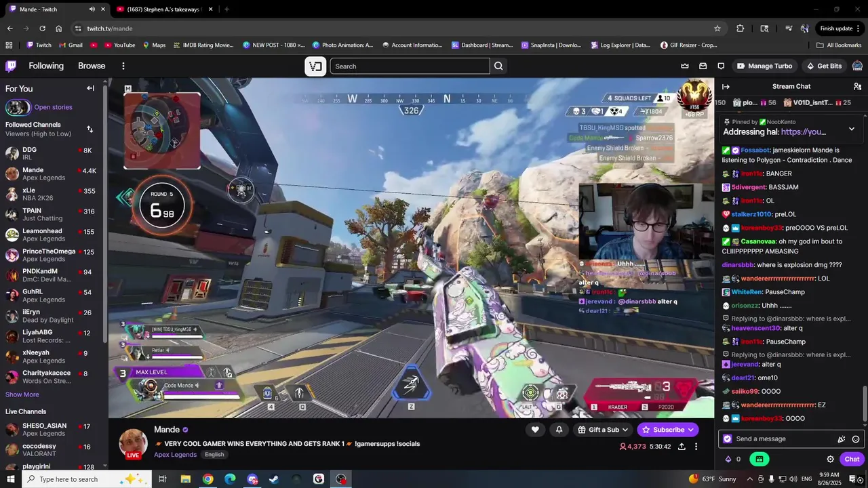Open the notifications inbox icon
This screenshot has height=488, width=868.
click(x=703, y=66)
